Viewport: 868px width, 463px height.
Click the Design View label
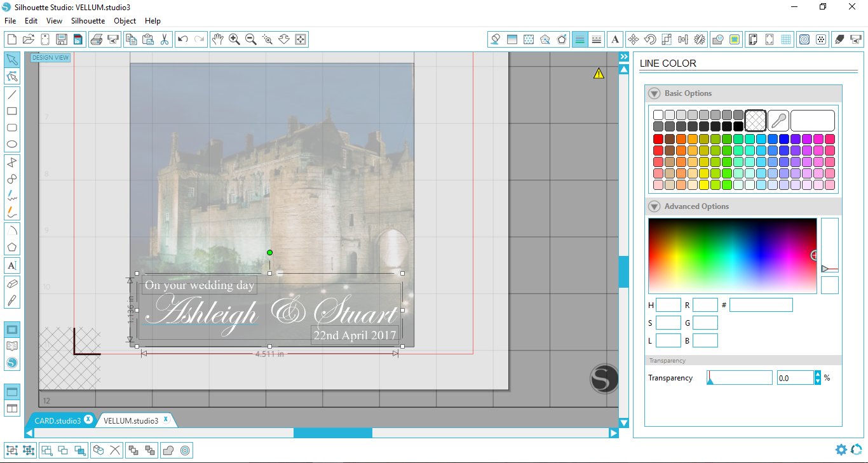click(x=51, y=58)
